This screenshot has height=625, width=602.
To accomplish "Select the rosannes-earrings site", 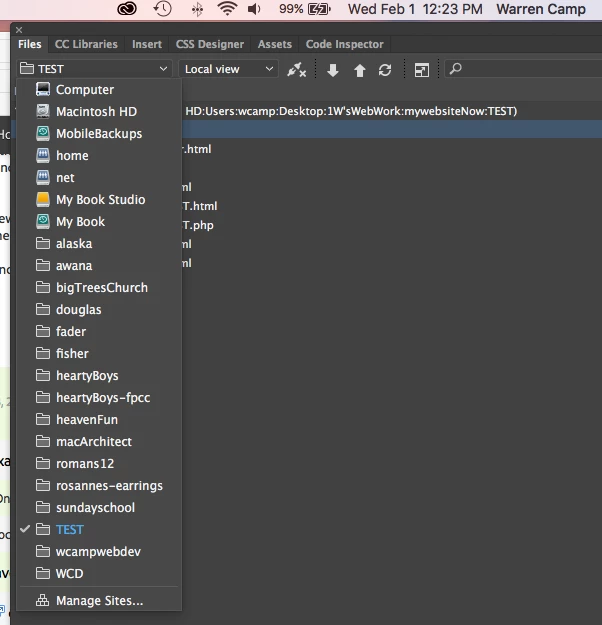I will click(x=99, y=485).
